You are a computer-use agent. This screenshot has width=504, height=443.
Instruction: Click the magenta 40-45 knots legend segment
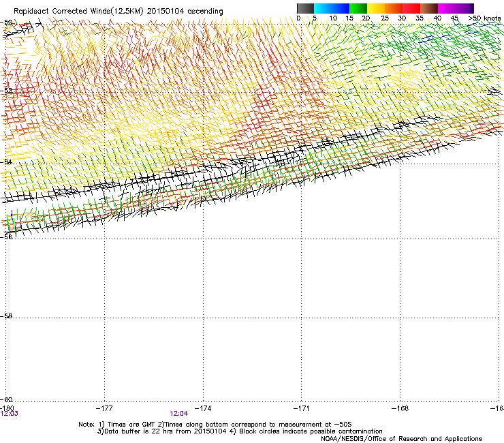pyautogui.click(x=447, y=8)
